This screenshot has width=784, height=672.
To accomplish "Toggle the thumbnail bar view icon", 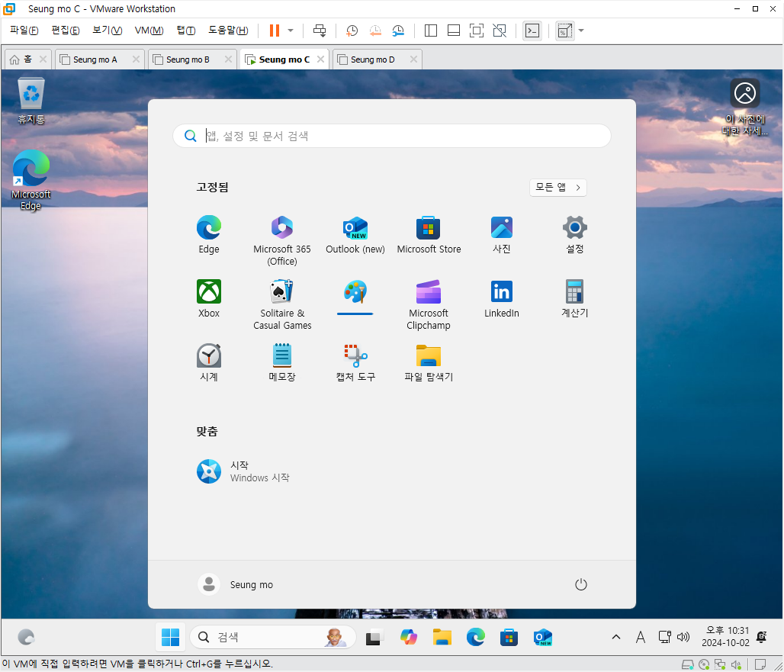I will pos(454,31).
